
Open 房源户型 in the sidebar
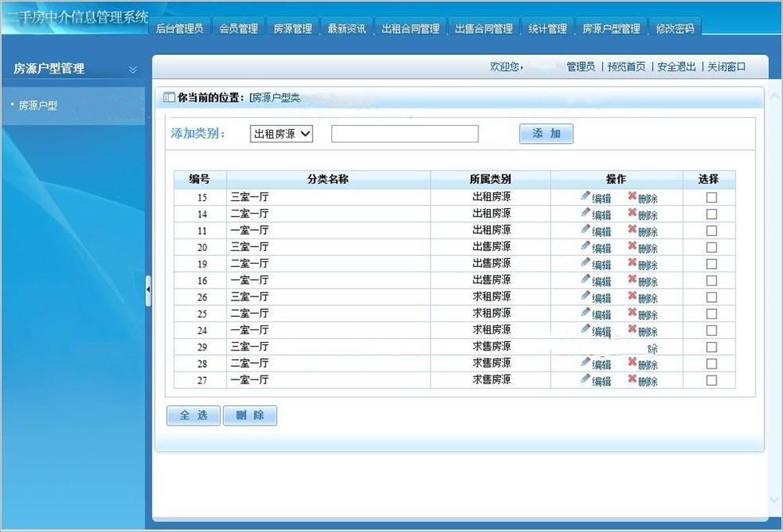pos(38,106)
